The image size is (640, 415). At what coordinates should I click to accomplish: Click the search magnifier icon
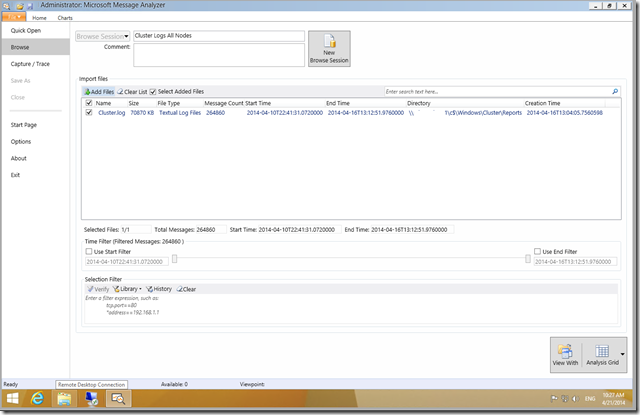pos(615,92)
